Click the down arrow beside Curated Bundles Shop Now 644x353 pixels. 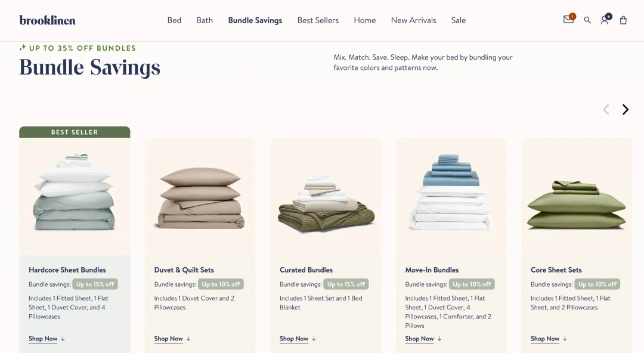(314, 339)
